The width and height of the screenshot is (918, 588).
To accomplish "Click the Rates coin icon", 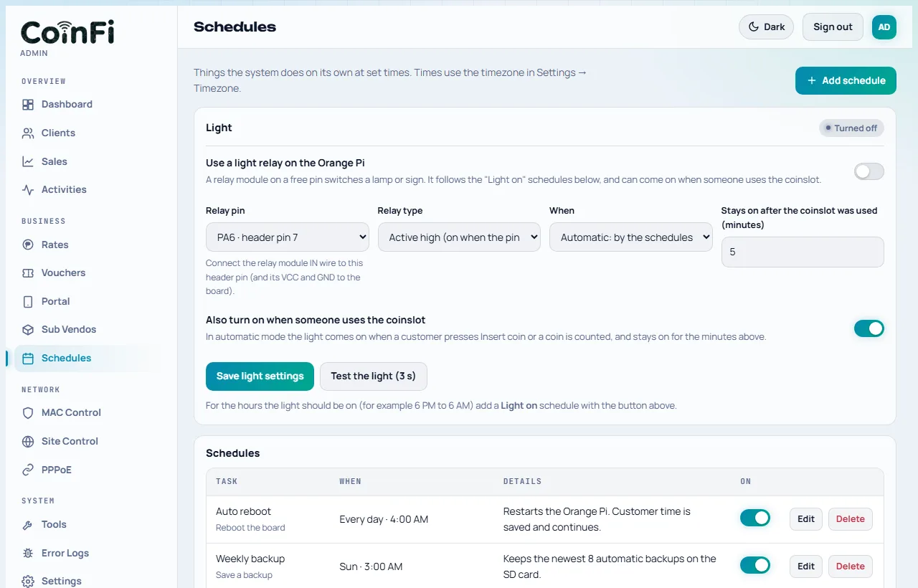I will click(x=28, y=245).
